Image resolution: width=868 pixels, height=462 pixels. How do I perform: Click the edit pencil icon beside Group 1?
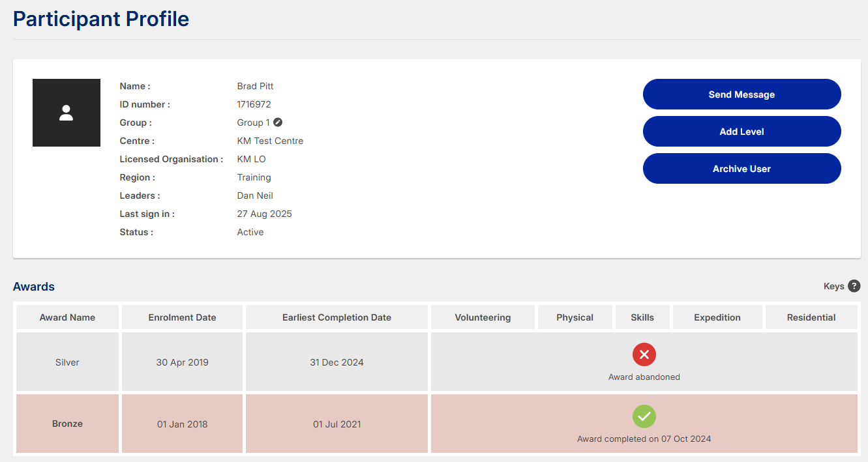278,123
